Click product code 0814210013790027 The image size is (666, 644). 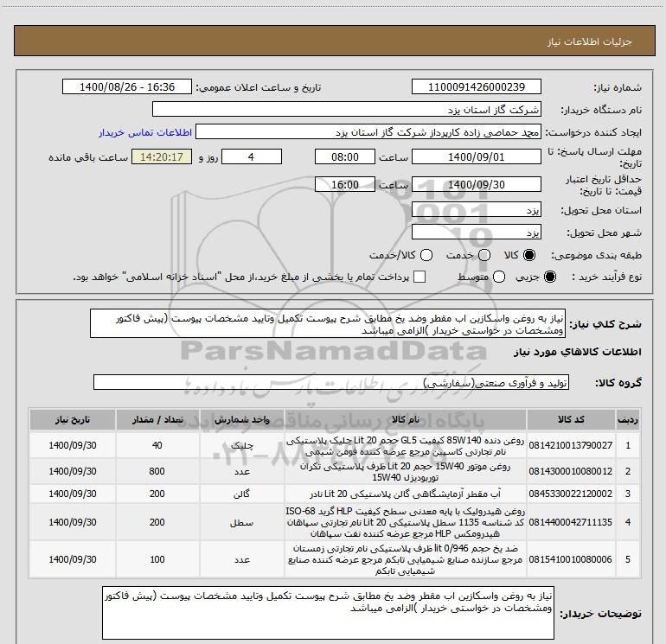point(571,445)
